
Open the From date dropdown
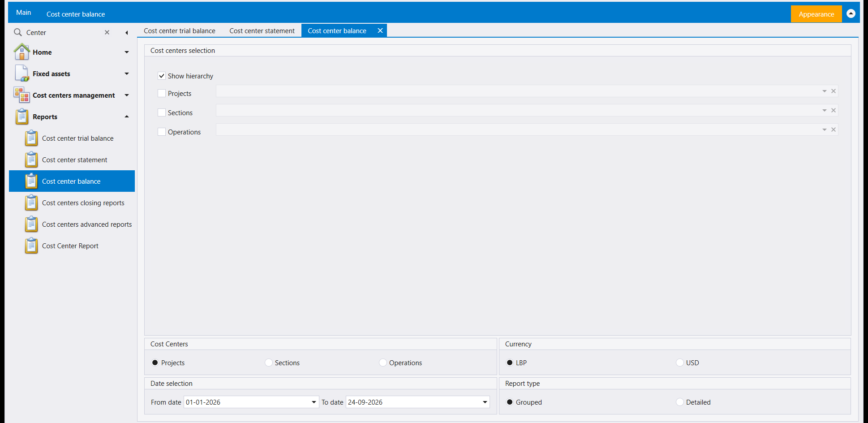(x=314, y=402)
